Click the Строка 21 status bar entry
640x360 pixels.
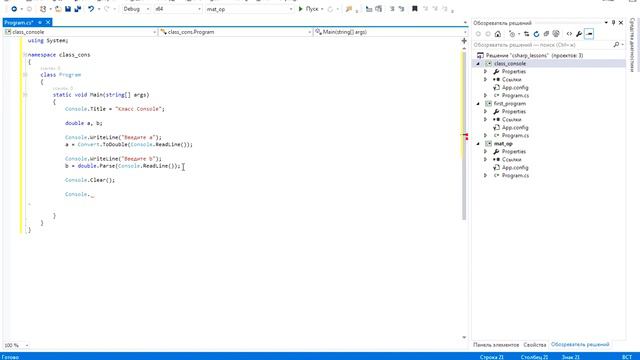pos(491,357)
